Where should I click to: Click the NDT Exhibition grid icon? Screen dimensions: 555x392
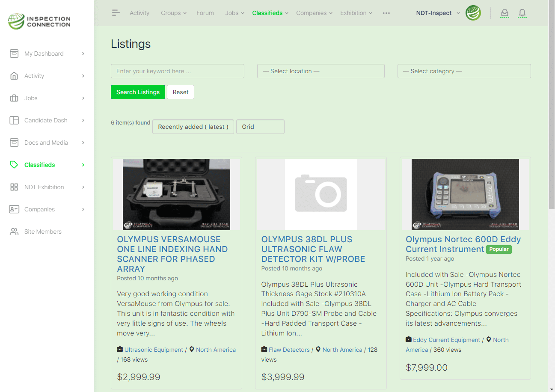14,187
